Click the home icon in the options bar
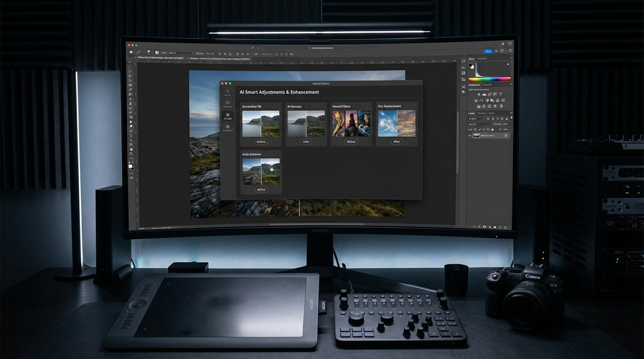The width and height of the screenshot is (644, 359). (x=131, y=52)
